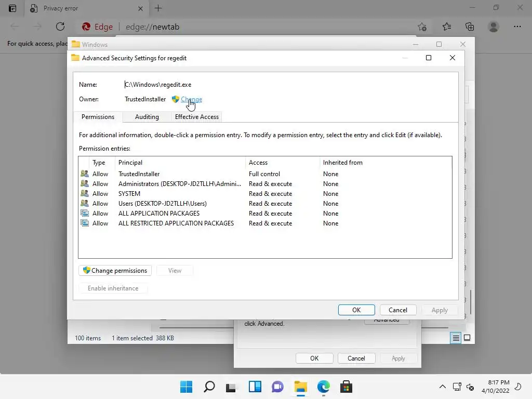Click the Change owner link
532x399 pixels.
[x=191, y=99]
